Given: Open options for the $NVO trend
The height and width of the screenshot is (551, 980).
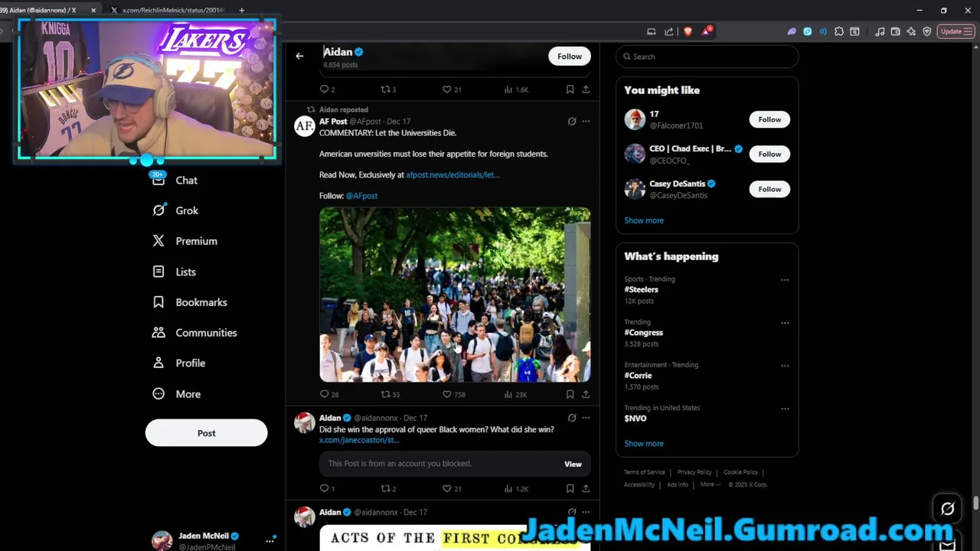Looking at the screenshot, I should (785, 409).
